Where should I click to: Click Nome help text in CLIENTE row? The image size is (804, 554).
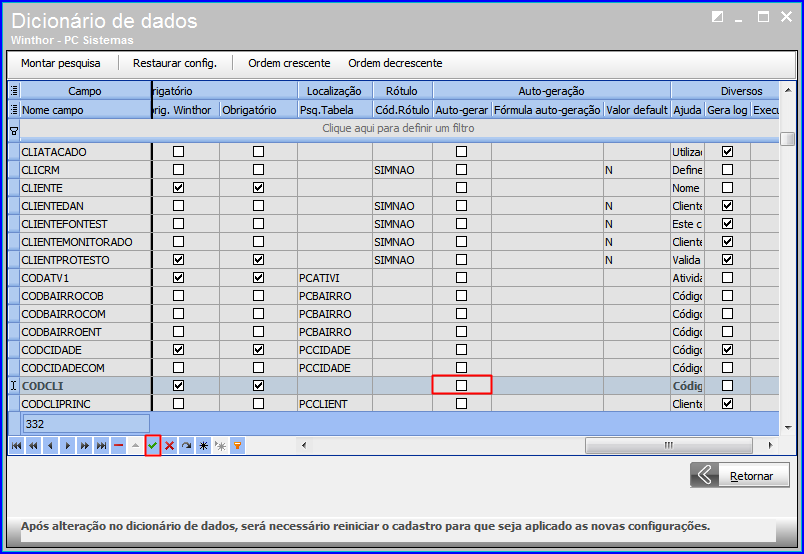686,188
